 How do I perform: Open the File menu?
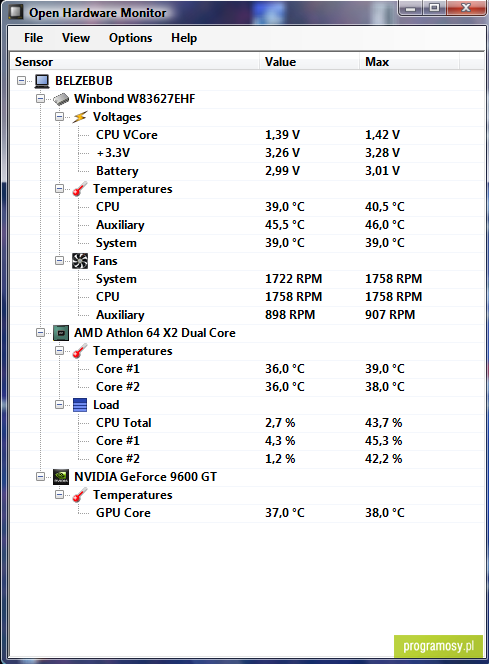[33, 38]
